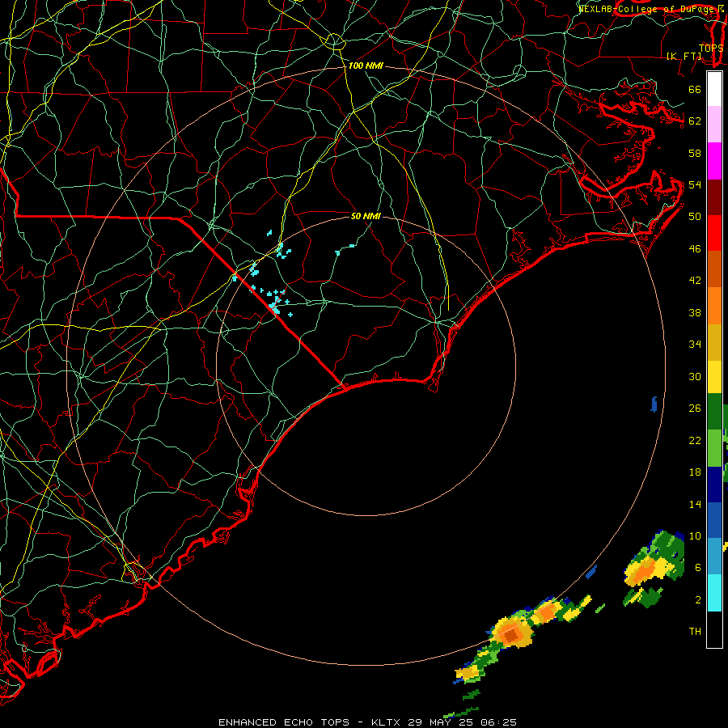Click the legend value "50"
This screenshot has width=728, height=728.
695,217
